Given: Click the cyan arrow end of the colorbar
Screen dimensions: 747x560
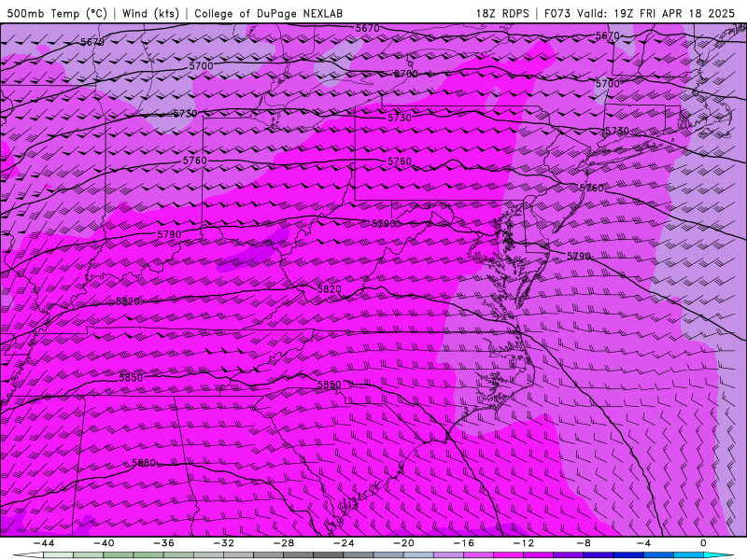Looking at the screenshot, I should (x=718, y=555).
